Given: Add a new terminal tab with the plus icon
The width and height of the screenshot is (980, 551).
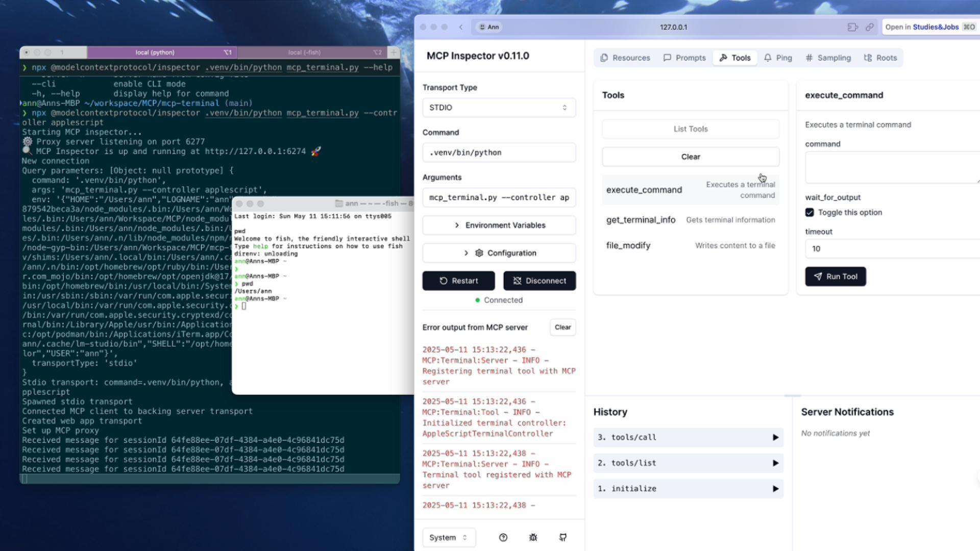Looking at the screenshot, I should click(x=394, y=52).
